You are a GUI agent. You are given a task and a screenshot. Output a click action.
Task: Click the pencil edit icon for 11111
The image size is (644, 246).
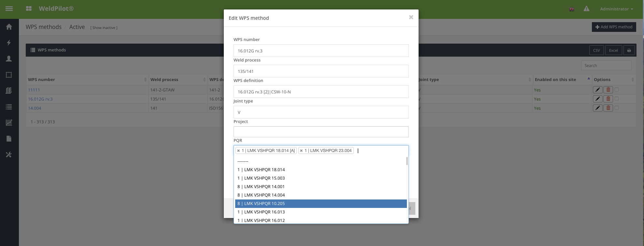(x=597, y=90)
